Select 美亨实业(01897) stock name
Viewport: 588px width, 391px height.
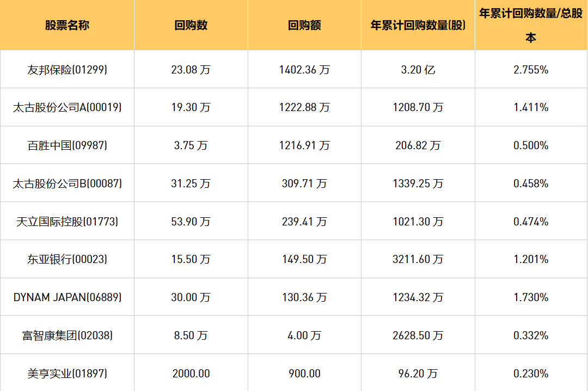click(67, 374)
